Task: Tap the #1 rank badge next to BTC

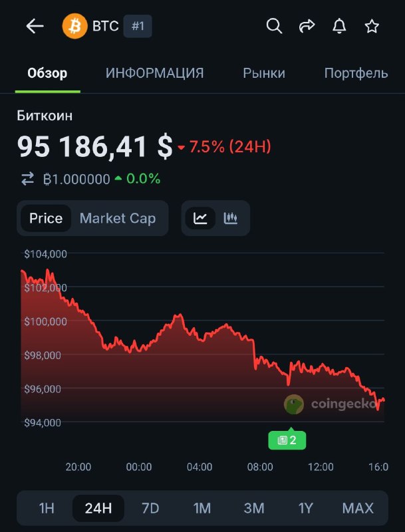Action: tap(138, 26)
